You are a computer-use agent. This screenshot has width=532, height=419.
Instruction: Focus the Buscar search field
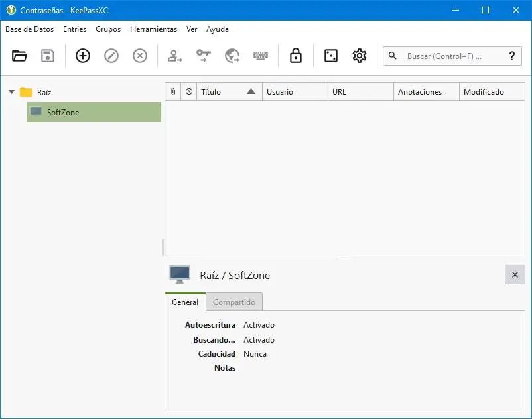[x=452, y=56]
